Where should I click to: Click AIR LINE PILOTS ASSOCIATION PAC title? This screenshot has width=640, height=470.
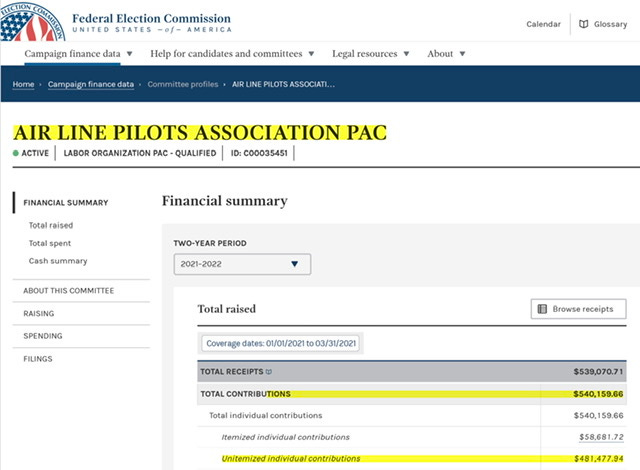coord(200,133)
